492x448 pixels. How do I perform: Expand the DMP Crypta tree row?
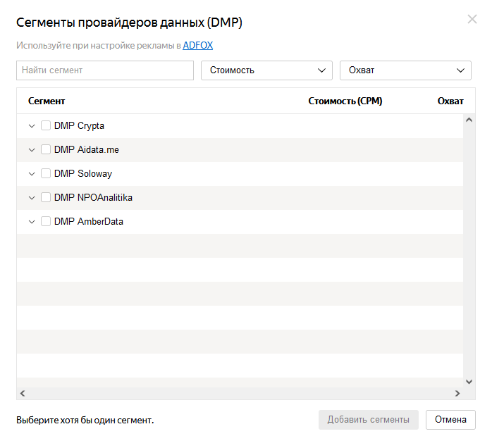32,126
